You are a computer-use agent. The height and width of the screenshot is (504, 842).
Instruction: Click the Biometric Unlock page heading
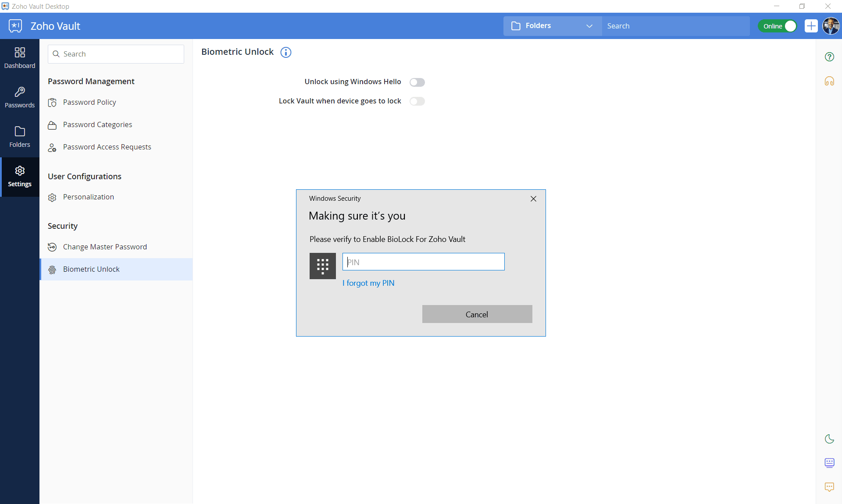[x=237, y=52]
